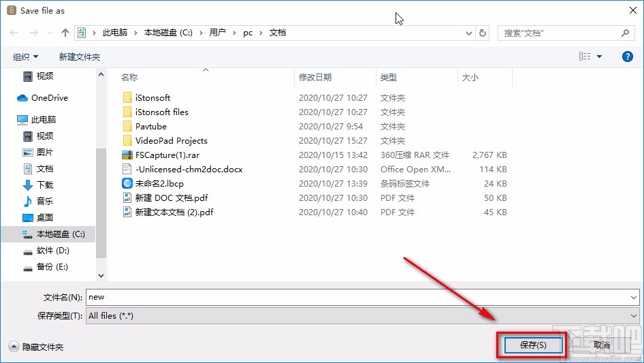Screen dimensions: 644x363
Task: Click 360压缩 RAR 文件 type cell
Action: [415, 155]
